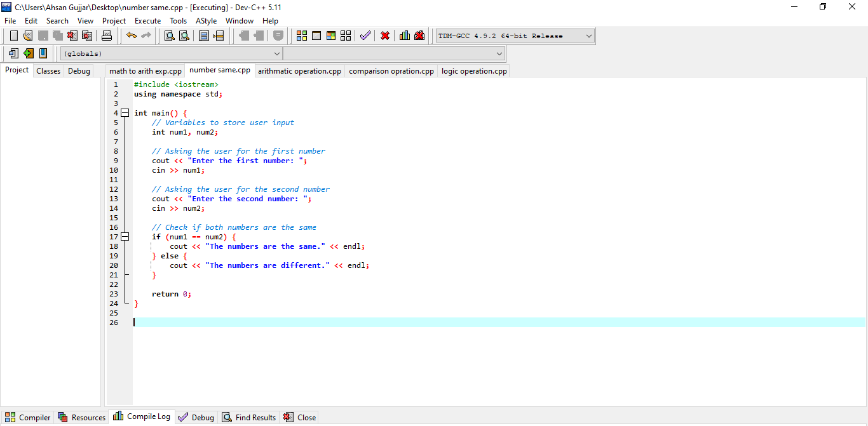
Task: Click the purple checkmark Debug icon
Action: (x=365, y=36)
